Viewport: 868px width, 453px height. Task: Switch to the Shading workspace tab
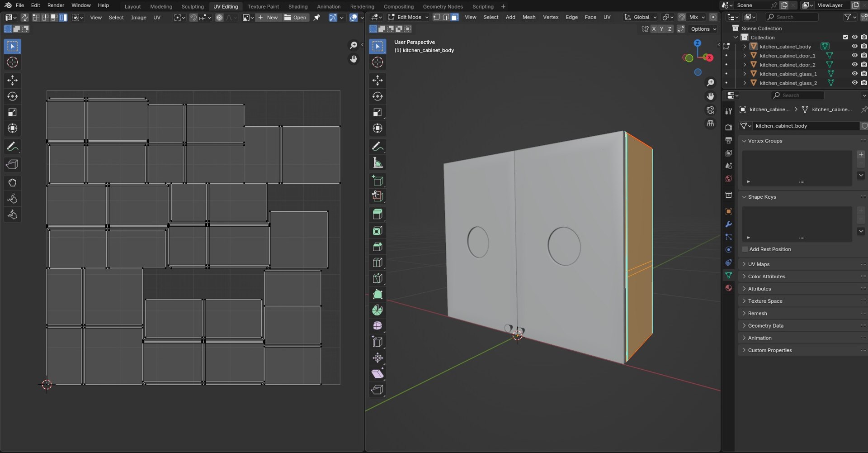coord(297,6)
